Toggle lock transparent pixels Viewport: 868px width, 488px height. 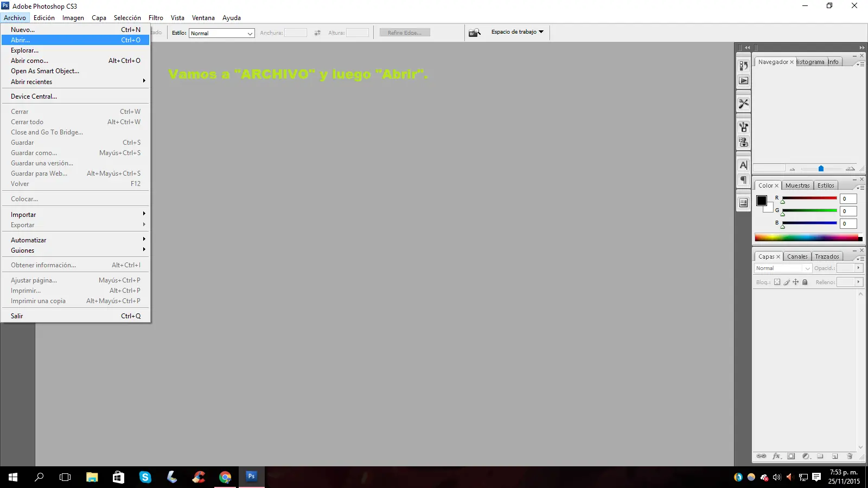coord(777,282)
